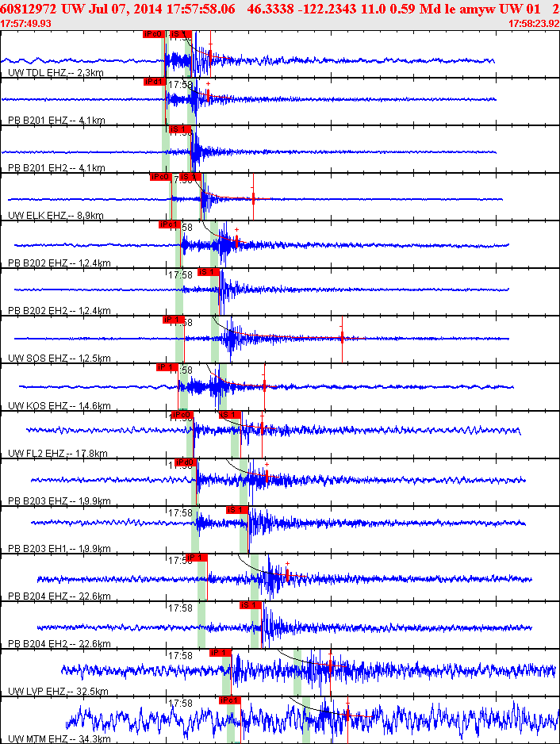Click the 'UW MTM EHZ -- 34.3km' label
560x744 pixels.
pos(59,738)
